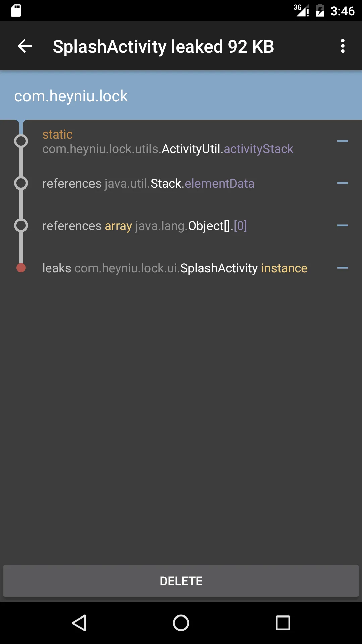Collapse the Object[] array reference row
This screenshot has width=362, height=644.
pyautogui.click(x=342, y=226)
